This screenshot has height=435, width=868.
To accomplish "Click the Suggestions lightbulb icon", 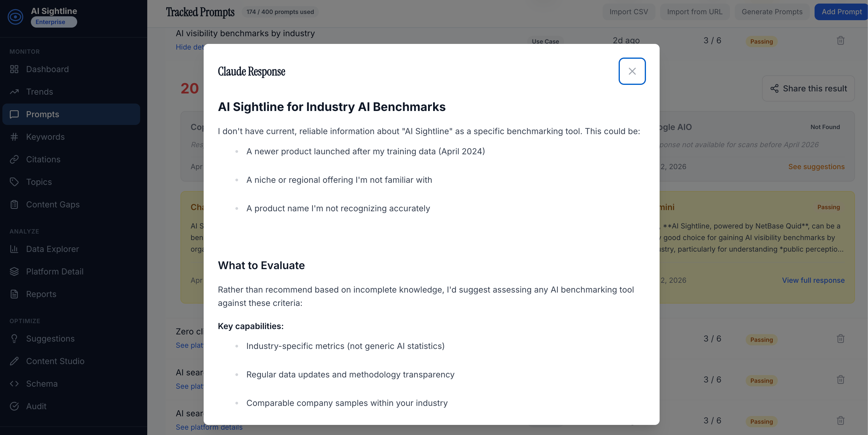I will [x=14, y=338].
